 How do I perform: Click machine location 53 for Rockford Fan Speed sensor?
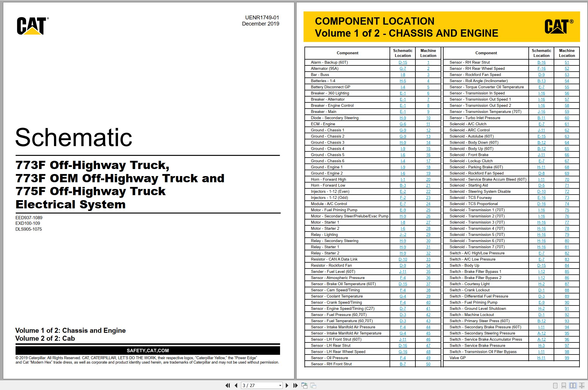click(567, 75)
